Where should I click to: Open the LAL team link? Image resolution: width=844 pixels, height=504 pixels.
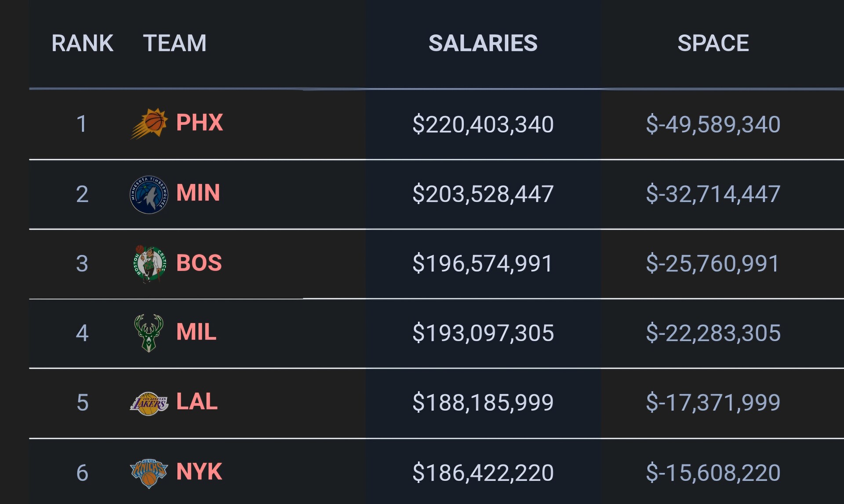tap(197, 402)
